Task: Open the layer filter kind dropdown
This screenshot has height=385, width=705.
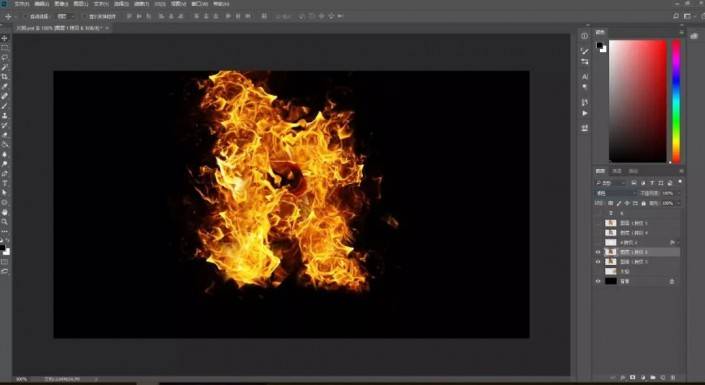Action: [610, 183]
